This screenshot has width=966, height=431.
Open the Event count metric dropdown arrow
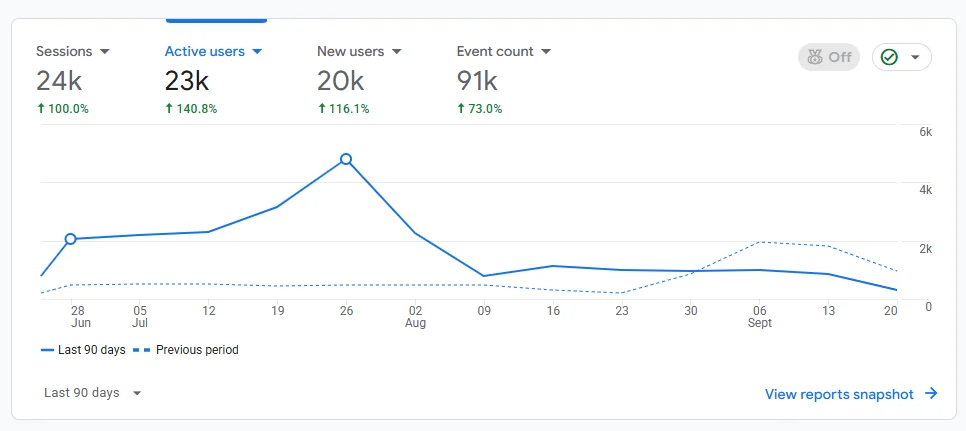546,52
